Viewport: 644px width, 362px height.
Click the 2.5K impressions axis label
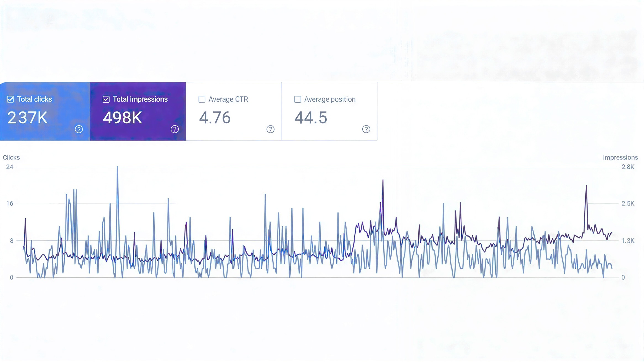tap(628, 204)
